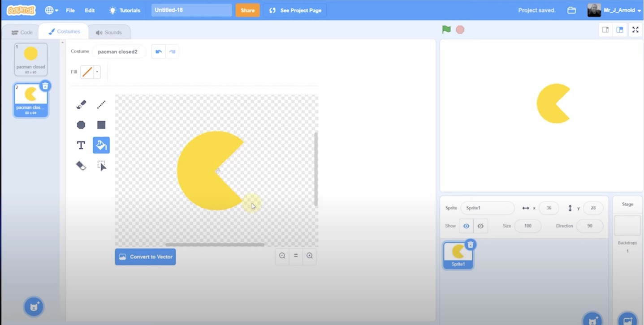Screen dimensions: 644x325
Task: Open Tutorials
Action: [x=125, y=10]
